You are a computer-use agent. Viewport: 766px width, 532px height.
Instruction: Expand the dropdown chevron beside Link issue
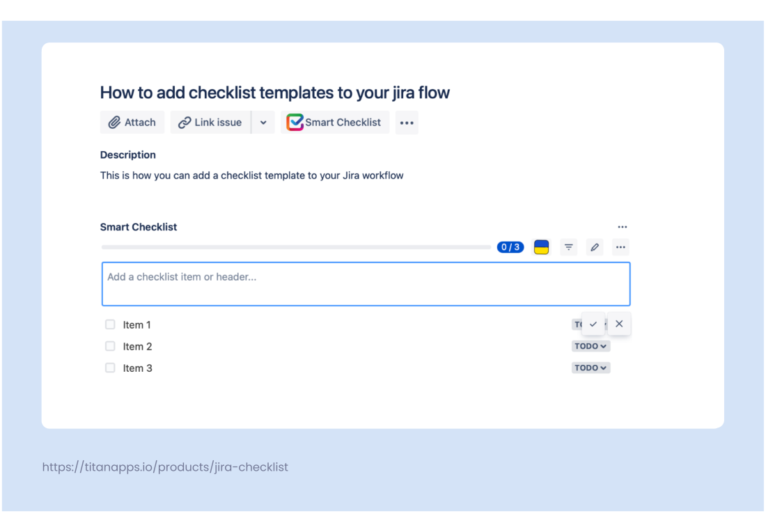tap(263, 122)
